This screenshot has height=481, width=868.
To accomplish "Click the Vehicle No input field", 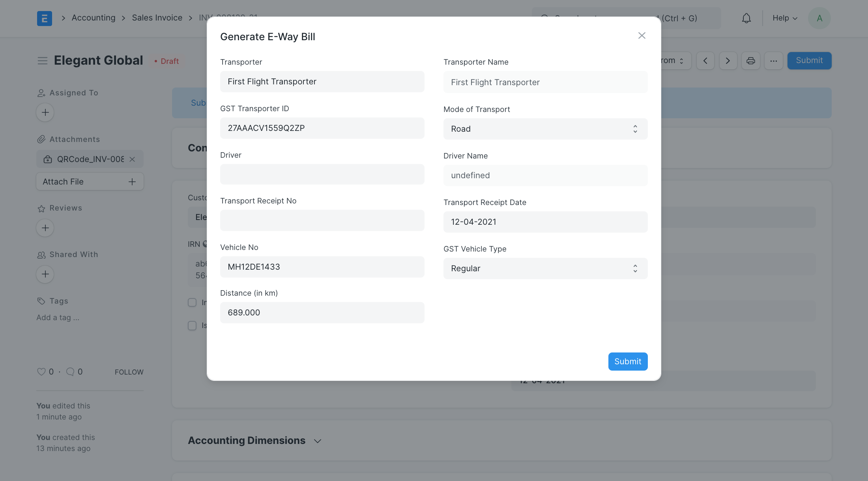I will coord(322,267).
